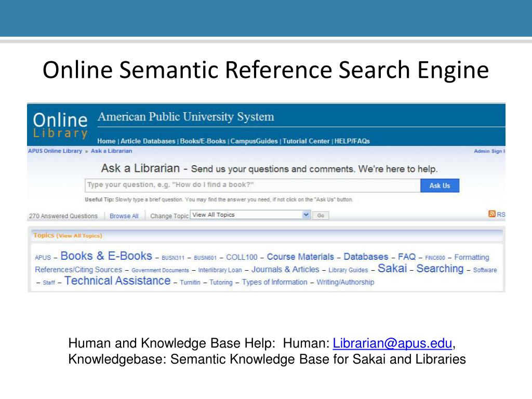Click the Ask Us button
The width and height of the screenshot is (532, 399).
coord(440,185)
